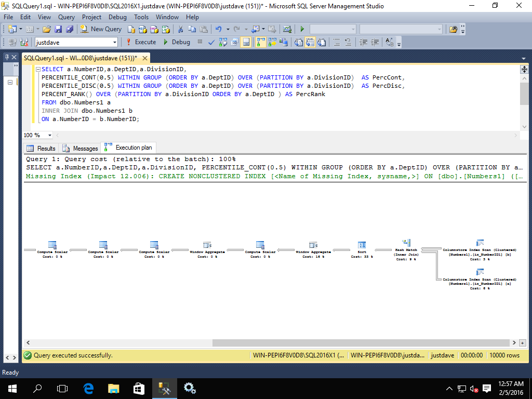Click the Cut scissors icon
Screen dimensions: 532x399
click(180, 29)
